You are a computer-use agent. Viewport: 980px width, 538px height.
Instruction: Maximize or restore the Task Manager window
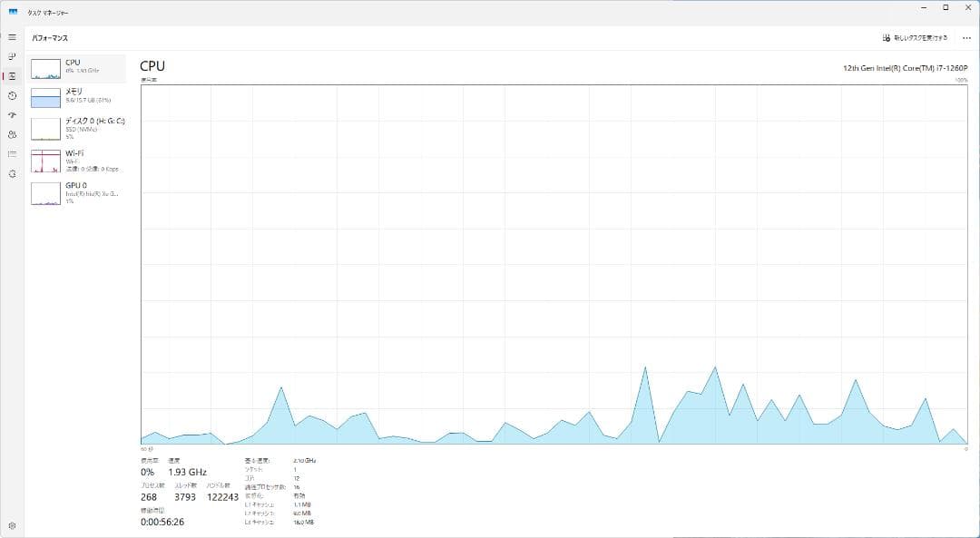point(945,8)
